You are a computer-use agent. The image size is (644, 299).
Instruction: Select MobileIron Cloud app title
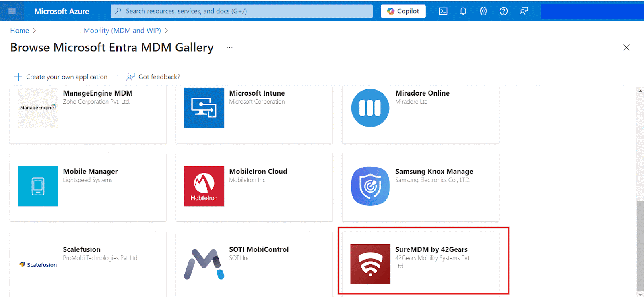(258, 172)
